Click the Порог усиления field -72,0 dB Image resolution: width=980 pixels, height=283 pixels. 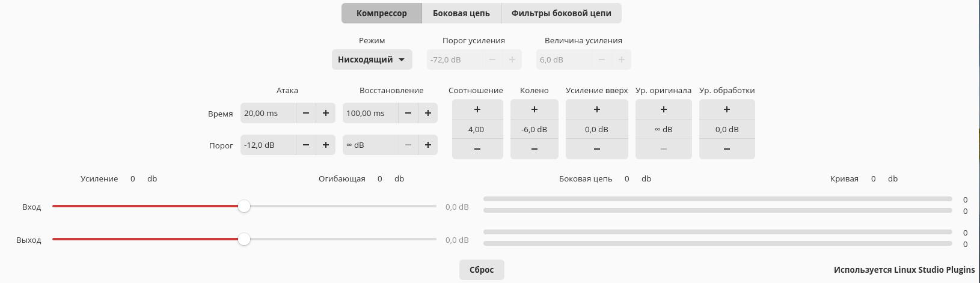[x=455, y=59]
